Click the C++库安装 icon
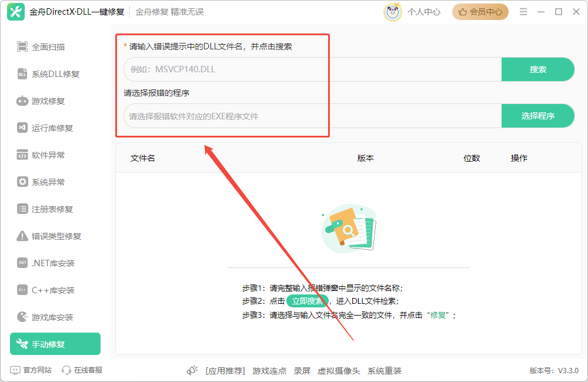 point(22,290)
